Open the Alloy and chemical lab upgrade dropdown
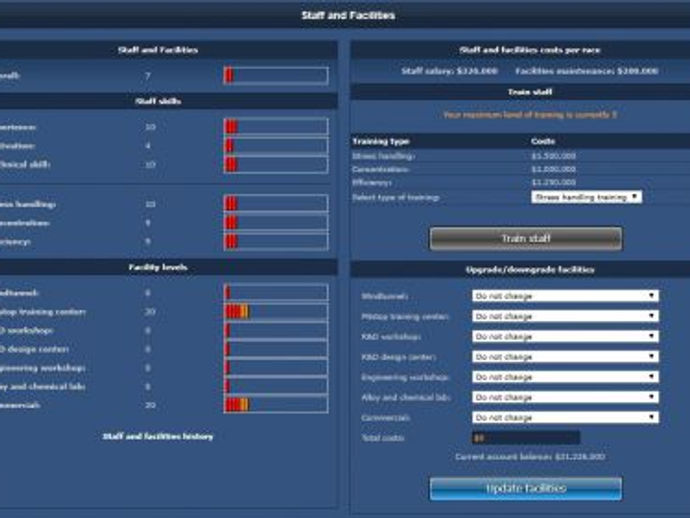Viewport: 690px width, 518px height. [565, 397]
